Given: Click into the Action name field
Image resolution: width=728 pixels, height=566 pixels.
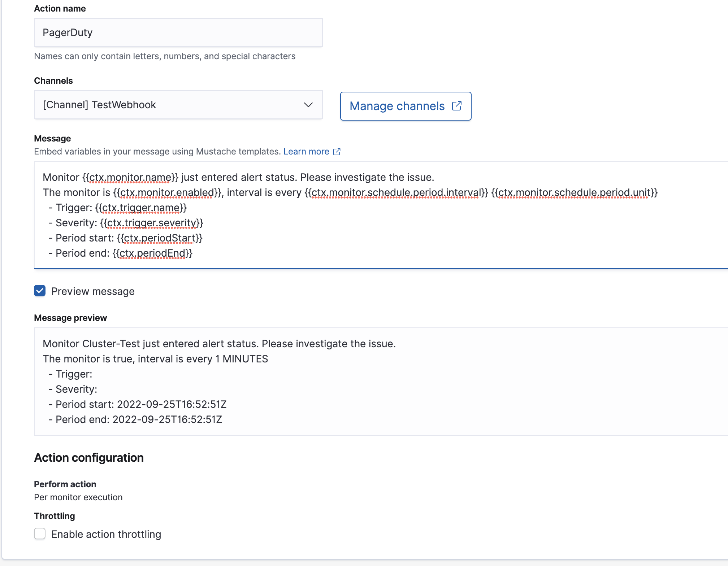Looking at the screenshot, I should coord(178,32).
